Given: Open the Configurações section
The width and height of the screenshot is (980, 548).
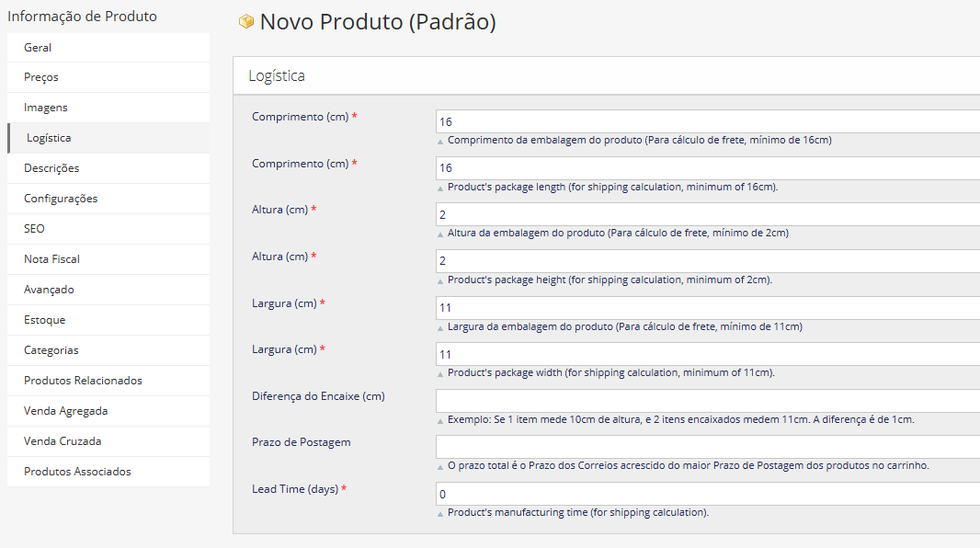Looking at the screenshot, I should (x=61, y=199).
